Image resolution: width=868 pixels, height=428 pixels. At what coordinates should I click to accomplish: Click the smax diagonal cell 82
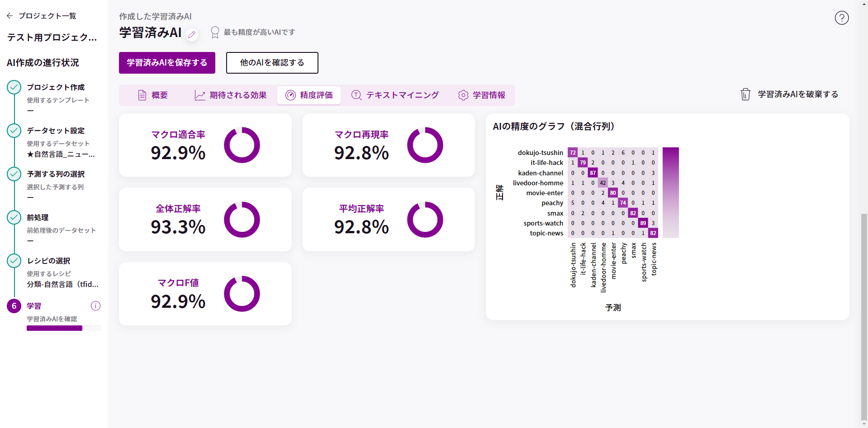coord(633,213)
